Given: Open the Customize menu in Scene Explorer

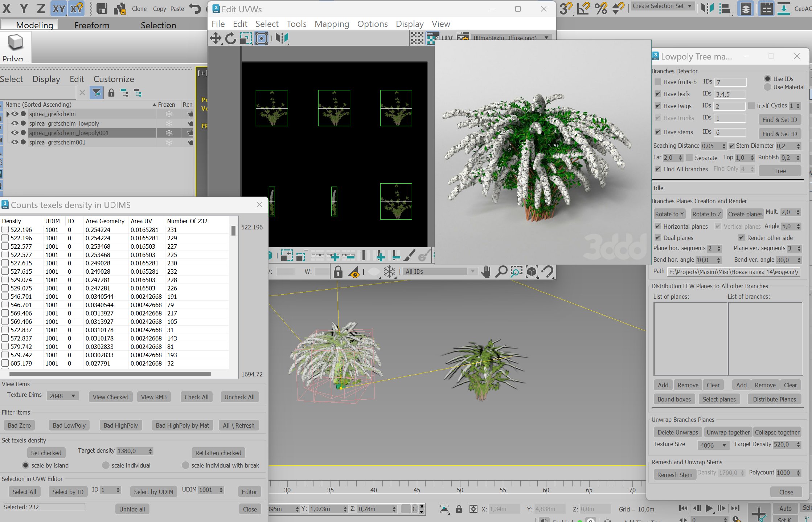Looking at the screenshot, I should click(114, 79).
